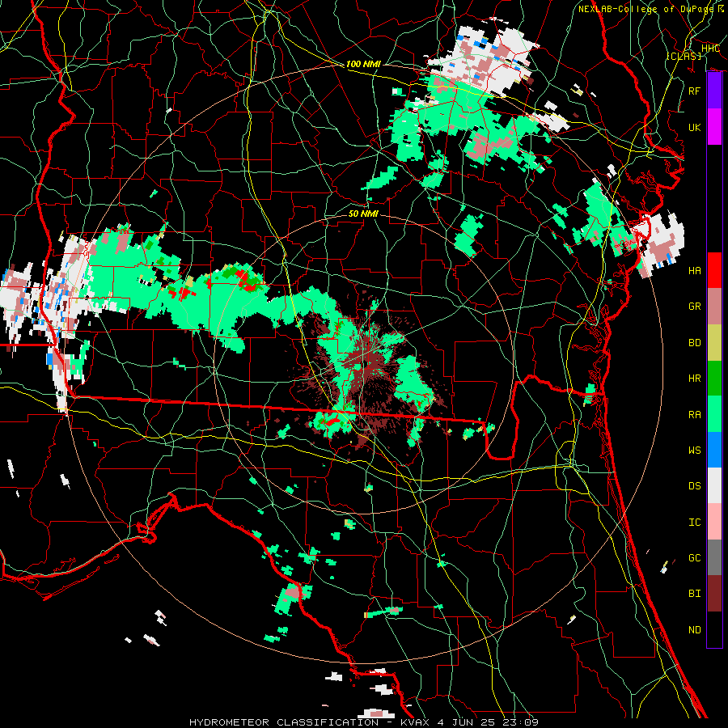Screen dimensions: 728x728
Task: Click the RF purple legend swatch
Action: coord(714,91)
